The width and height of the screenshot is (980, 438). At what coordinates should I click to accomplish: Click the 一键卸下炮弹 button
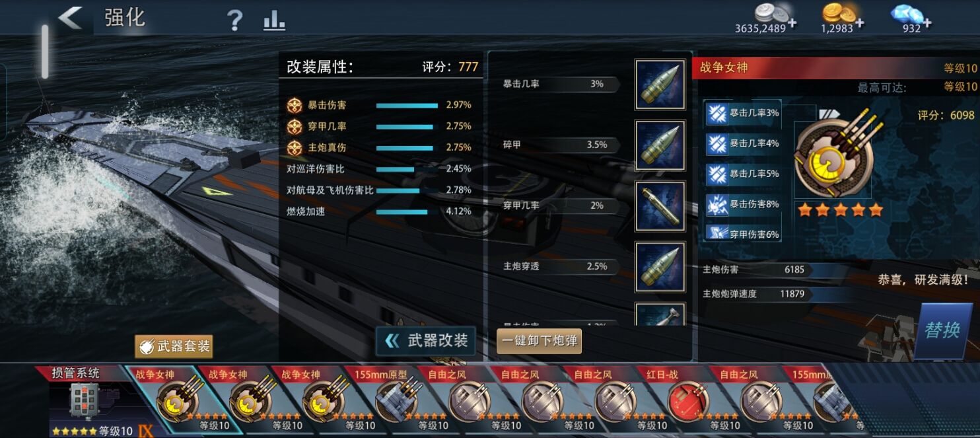click(x=539, y=342)
